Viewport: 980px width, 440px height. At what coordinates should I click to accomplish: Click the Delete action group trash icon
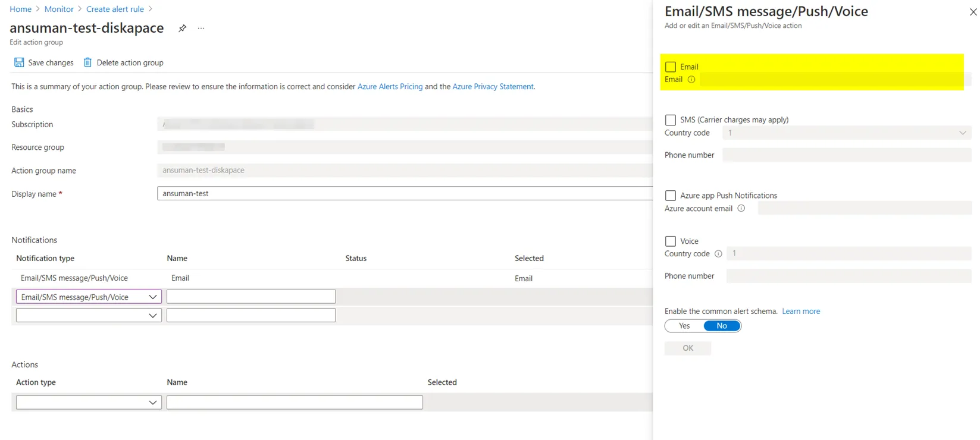(87, 62)
